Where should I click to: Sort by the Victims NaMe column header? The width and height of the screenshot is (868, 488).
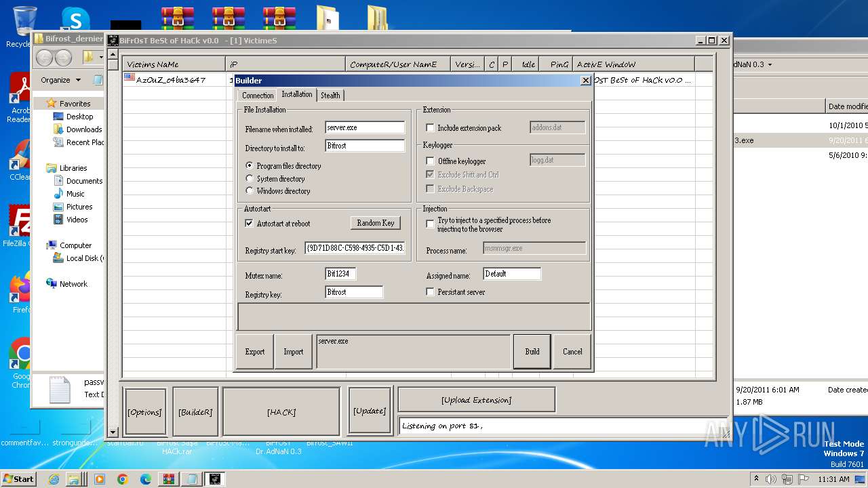tap(174, 64)
